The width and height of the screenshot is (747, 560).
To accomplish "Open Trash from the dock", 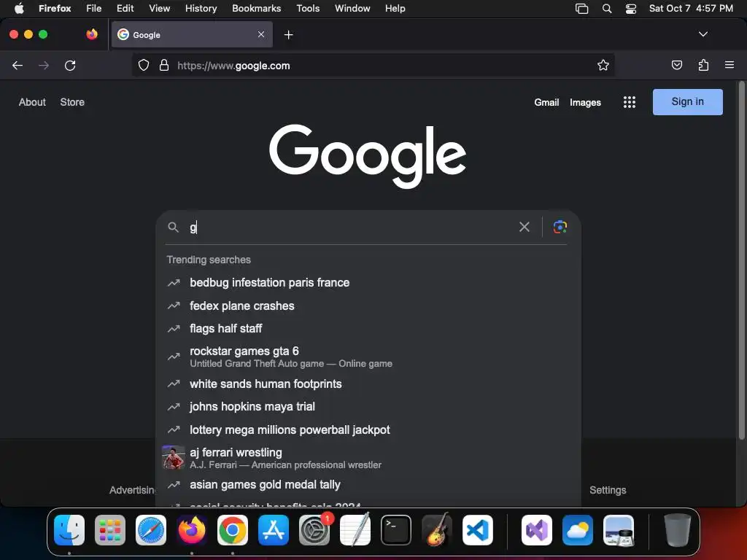I will coord(678,529).
